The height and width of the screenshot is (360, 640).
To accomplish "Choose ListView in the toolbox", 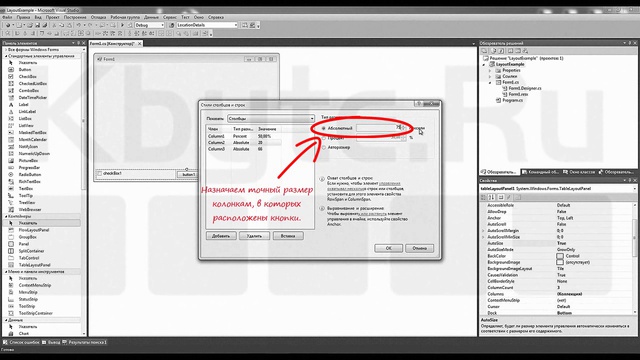I will point(26,125).
